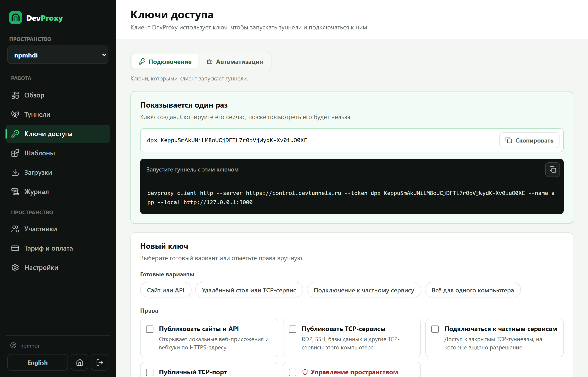
Task: Open the Журнал log page
Action: [x=58, y=192]
